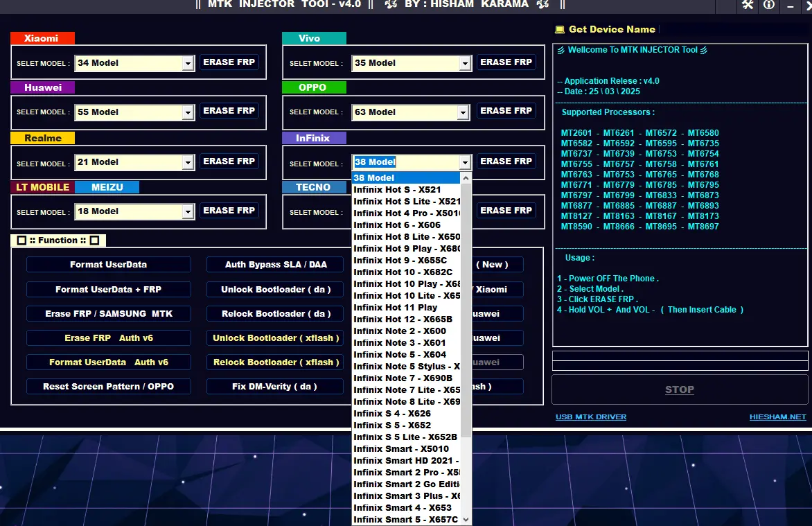
Task: Click ERASE FRP button in Realme section
Action: point(229,161)
